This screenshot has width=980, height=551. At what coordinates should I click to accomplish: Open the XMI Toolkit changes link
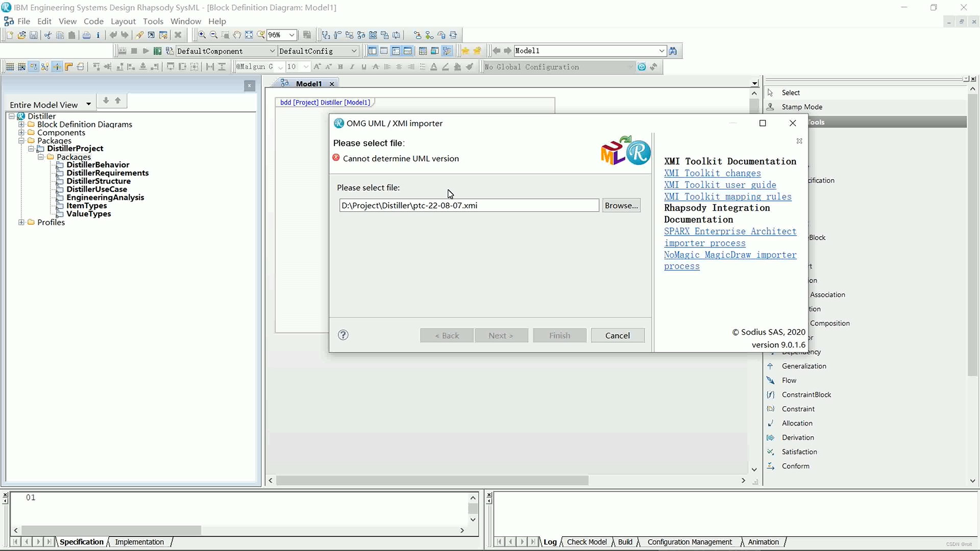click(713, 173)
